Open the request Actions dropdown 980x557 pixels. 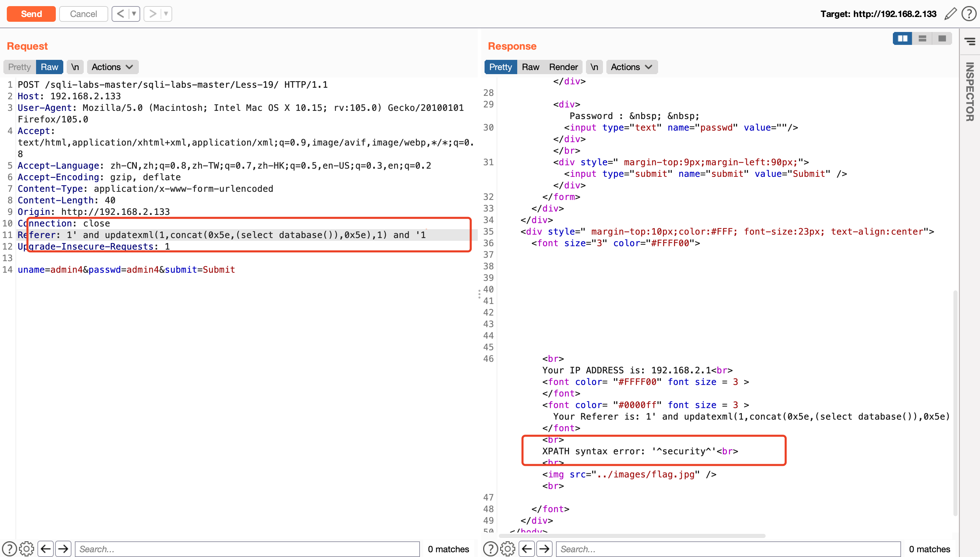[x=113, y=67]
